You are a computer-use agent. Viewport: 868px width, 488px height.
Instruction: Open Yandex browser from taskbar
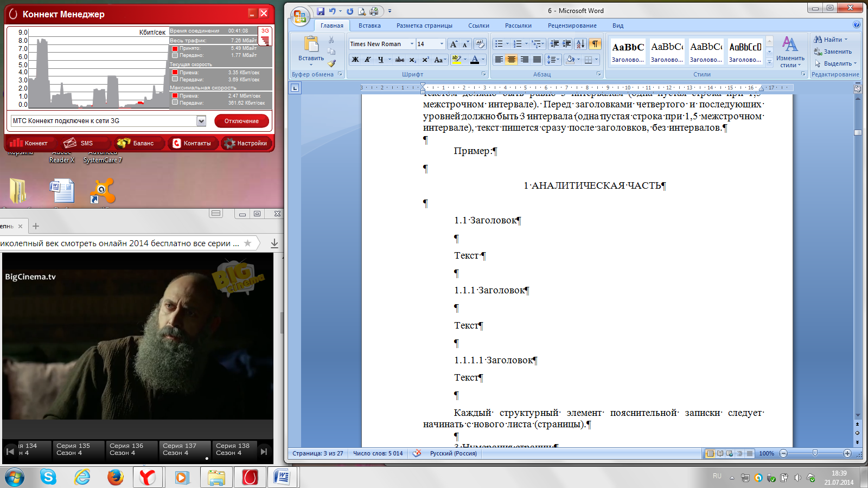tap(148, 477)
